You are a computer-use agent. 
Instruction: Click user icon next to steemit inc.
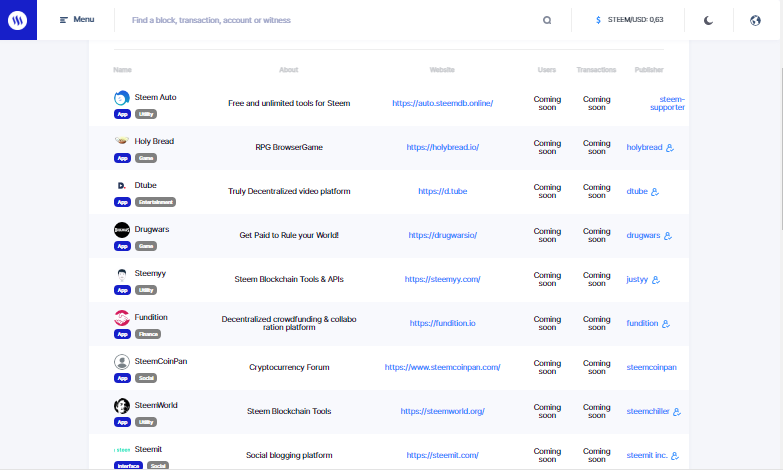click(x=675, y=456)
